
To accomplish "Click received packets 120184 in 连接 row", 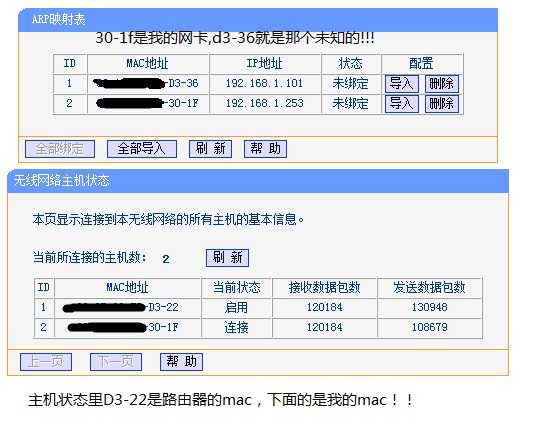I will (325, 327).
